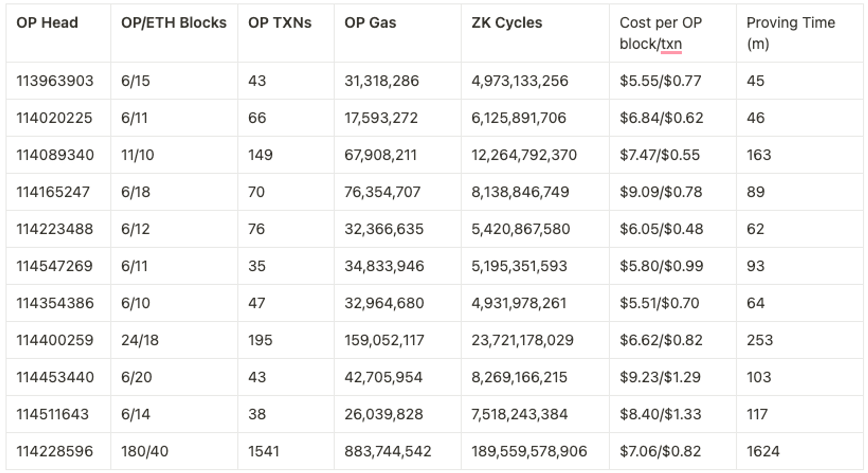This screenshot has width=868, height=473.
Task: Click the OP Gas value 883,744,542
Action: 388,451
